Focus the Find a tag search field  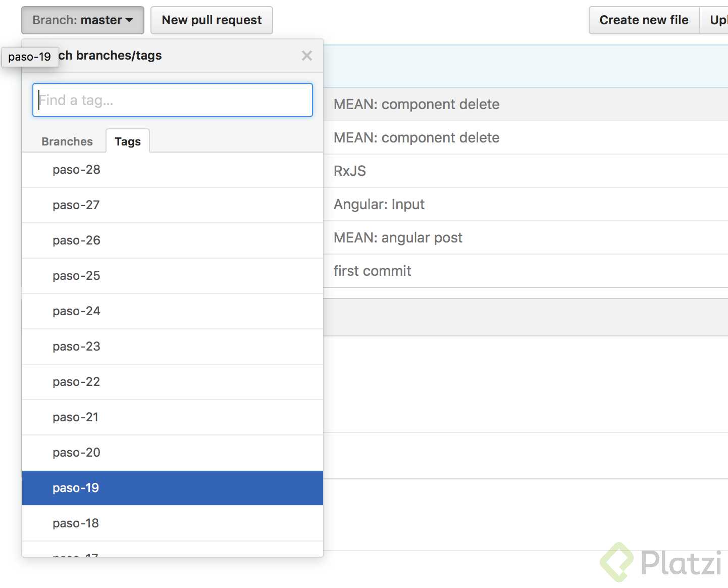pyautogui.click(x=173, y=100)
